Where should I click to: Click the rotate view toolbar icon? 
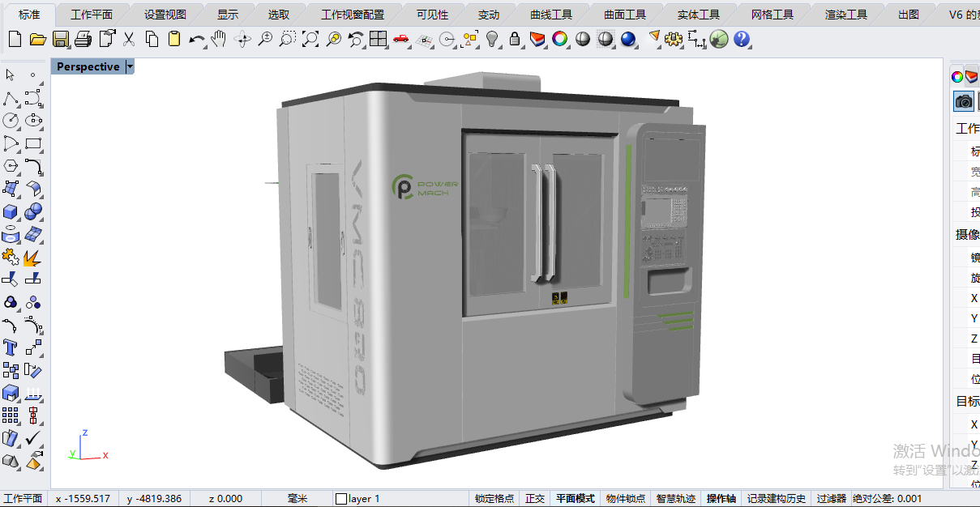pyautogui.click(x=243, y=38)
